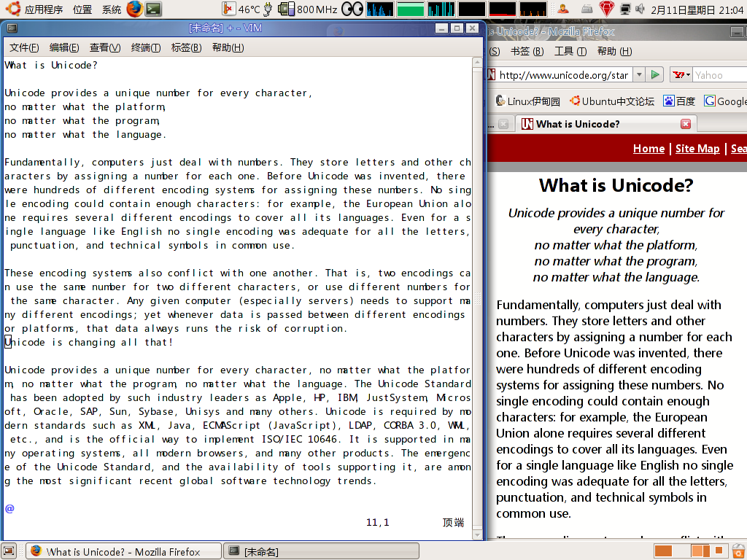Click the googly eyes applet
This screenshot has width=747, height=560.
(x=352, y=9)
